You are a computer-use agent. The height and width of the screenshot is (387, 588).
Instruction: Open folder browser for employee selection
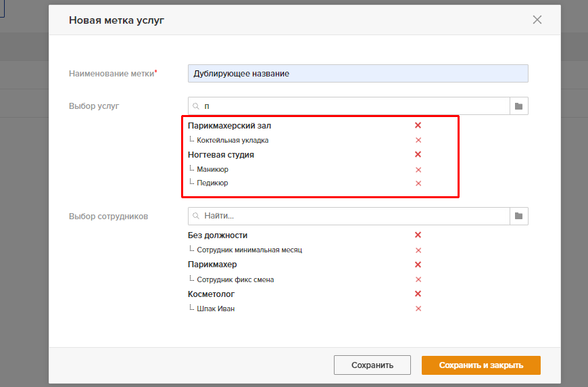518,216
